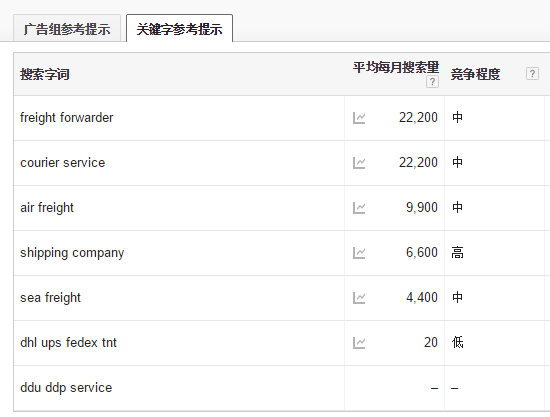Screen dimensions: 550x417
Task: Show trend chart icon for dhl ups fedex tnt
Action: 359,343
